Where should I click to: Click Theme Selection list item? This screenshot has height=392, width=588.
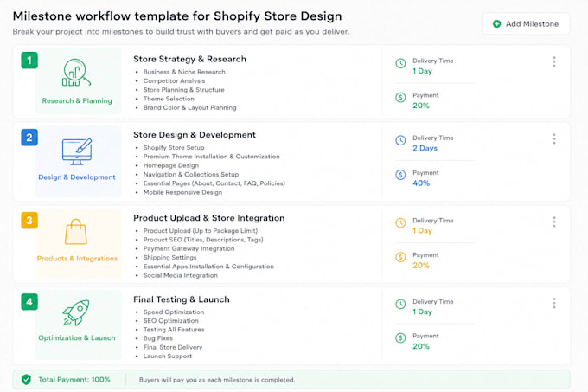(x=169, y=99)
